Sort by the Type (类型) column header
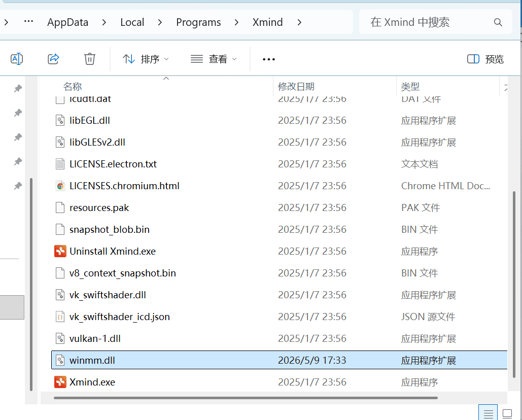Screen dimensions: 522x420 pos(410,87)
